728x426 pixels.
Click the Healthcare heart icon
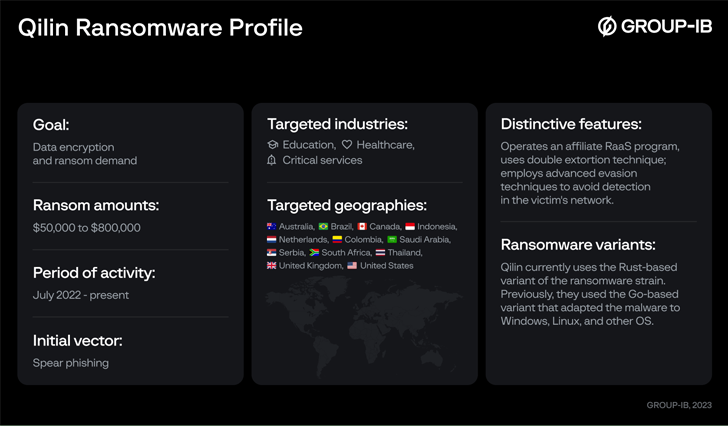tap(347, 145)
